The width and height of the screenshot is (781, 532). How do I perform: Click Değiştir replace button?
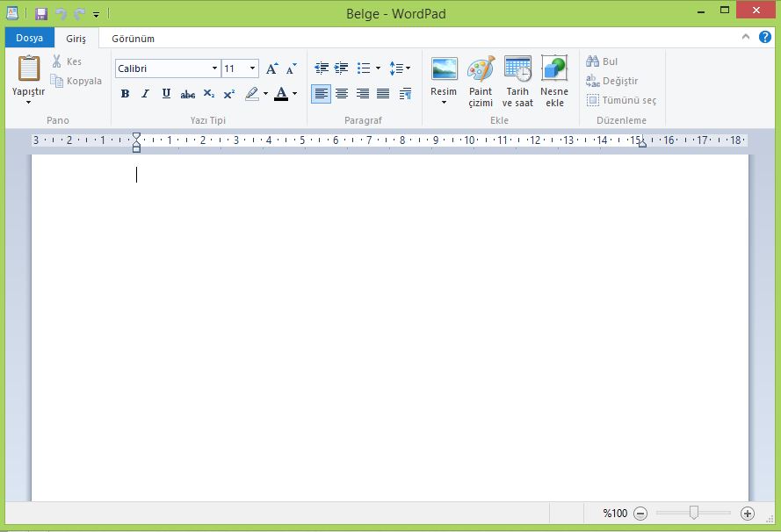[612, 81]
